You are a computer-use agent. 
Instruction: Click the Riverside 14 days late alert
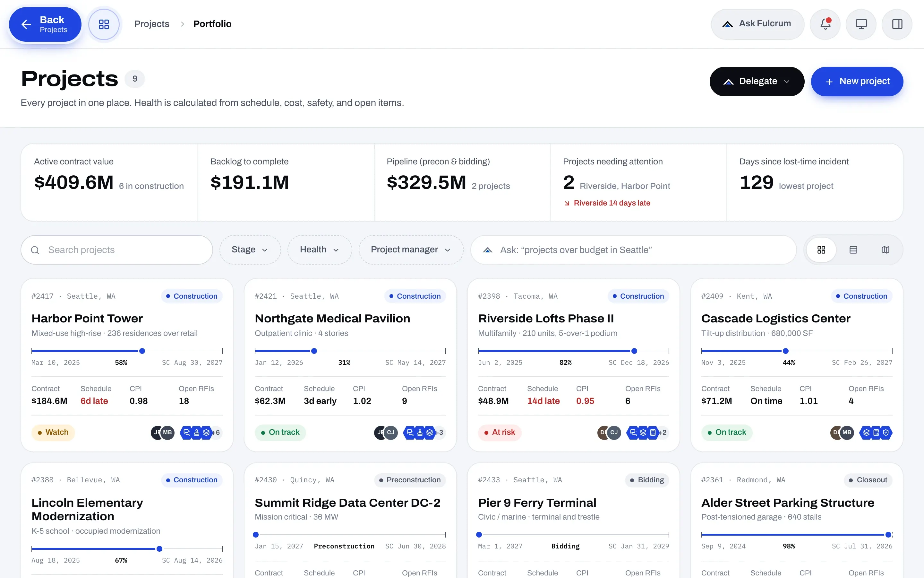coord(607,203)
